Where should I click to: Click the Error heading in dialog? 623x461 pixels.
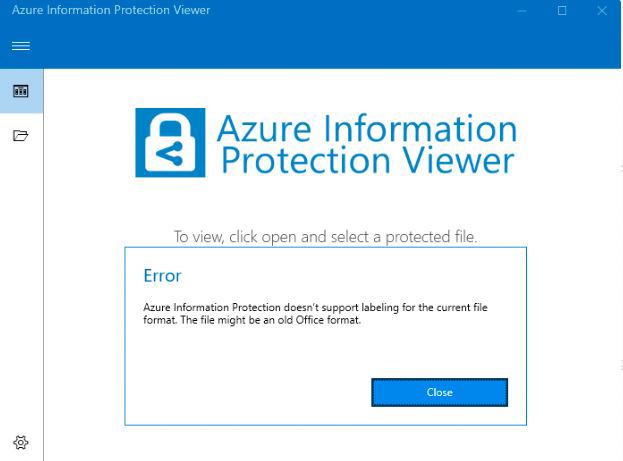tap(162, 276)
